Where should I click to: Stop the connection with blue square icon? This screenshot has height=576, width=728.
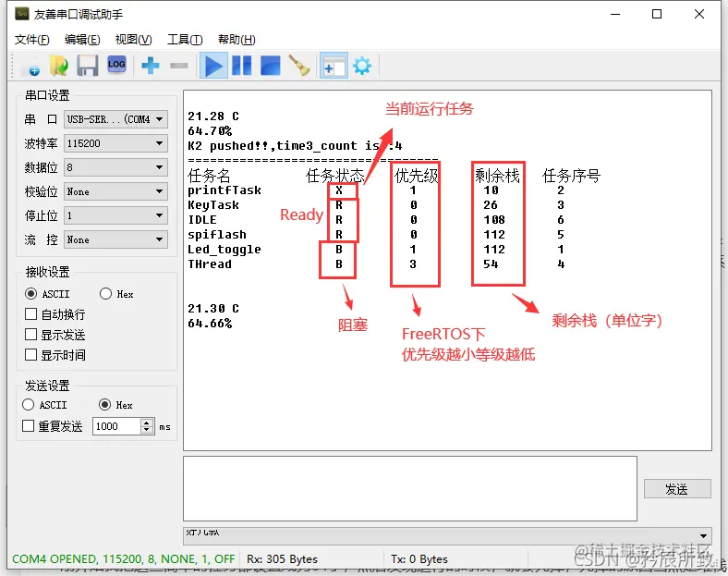270,66
